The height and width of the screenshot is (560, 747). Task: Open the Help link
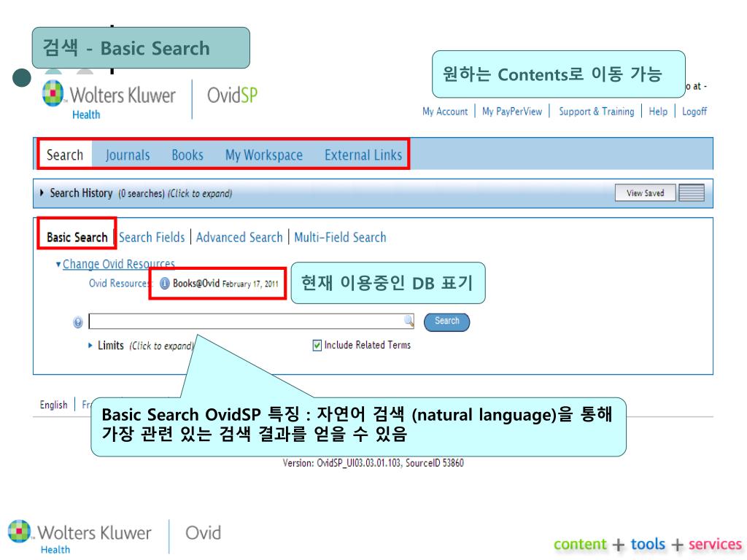point(658,112)
